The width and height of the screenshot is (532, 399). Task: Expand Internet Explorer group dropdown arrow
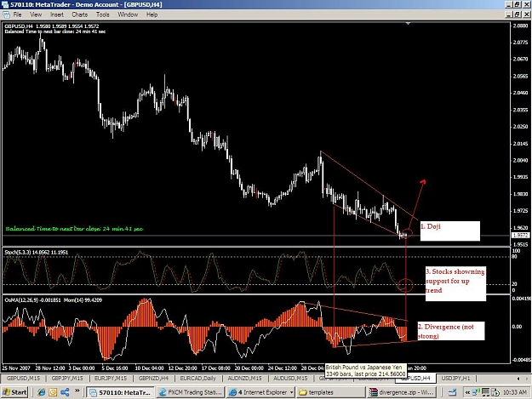coord(291,392)
